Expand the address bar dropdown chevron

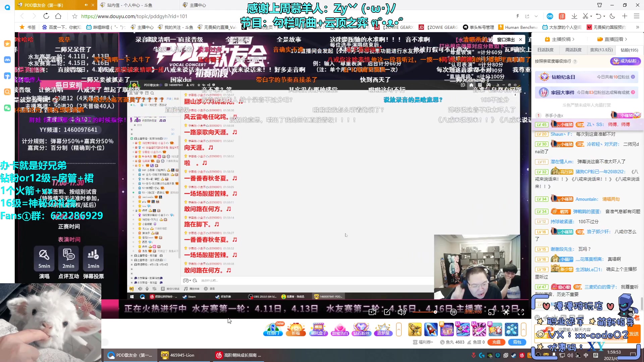[x=536, y=16]
